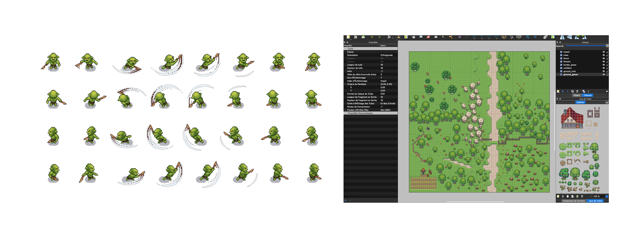Click the Opacité slider handle
Screen dimensions: 644x238
(x=607, y=46)
